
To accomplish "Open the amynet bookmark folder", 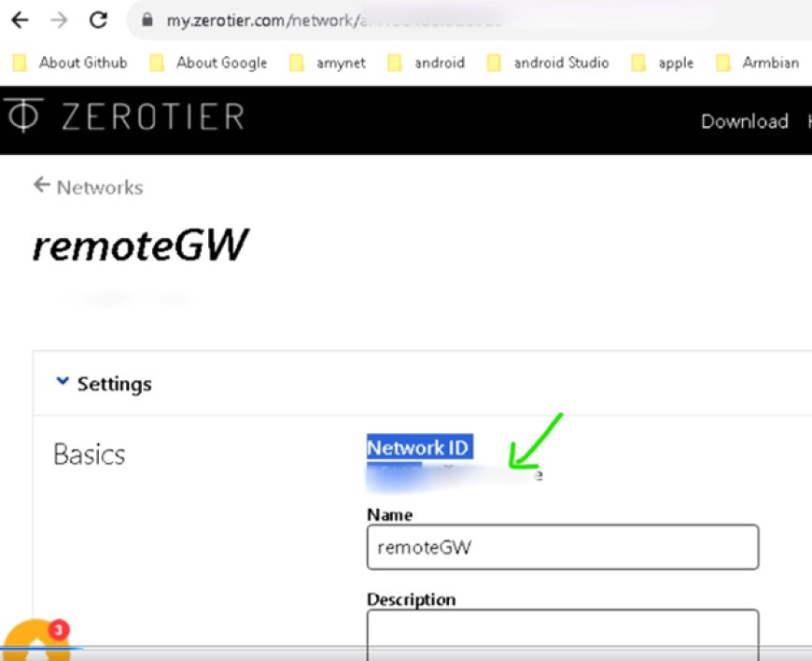I will tap(328, 63).
